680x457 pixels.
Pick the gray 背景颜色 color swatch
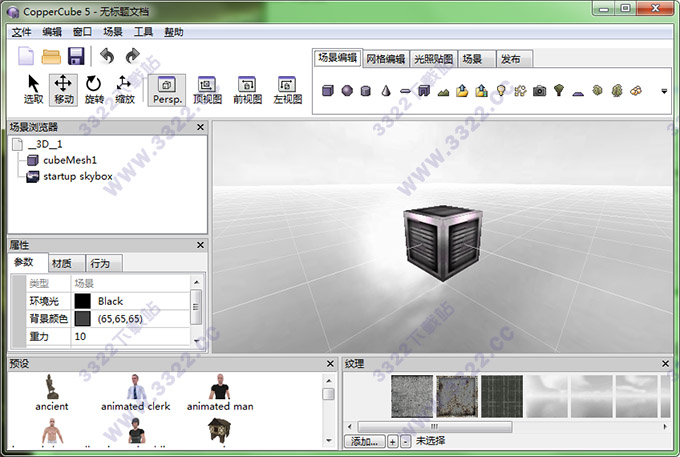point(82,319)
